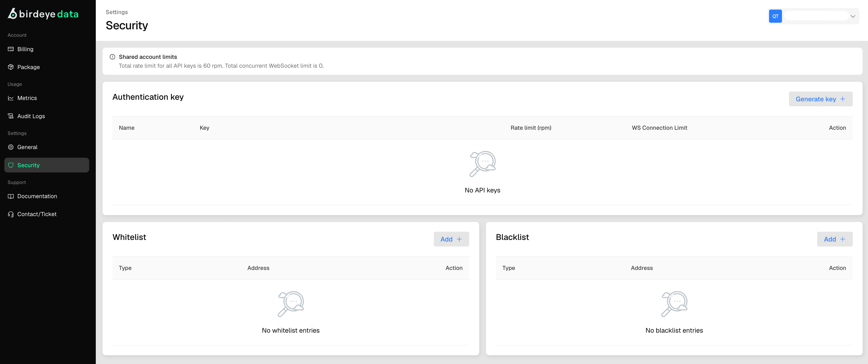Click the WS Connection Limit column header
Viewport: 868px width, 364px height.
(659, 127)
